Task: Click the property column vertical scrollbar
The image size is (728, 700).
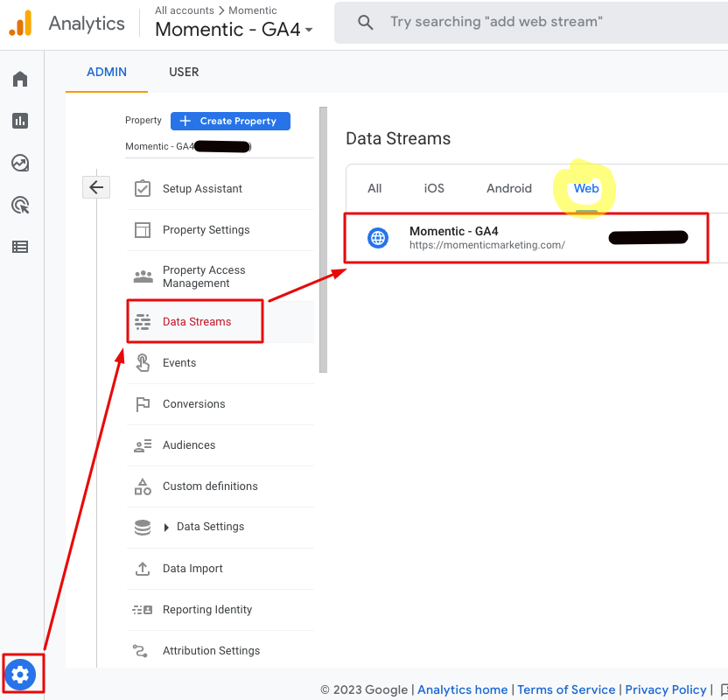Action: [323, 240]
